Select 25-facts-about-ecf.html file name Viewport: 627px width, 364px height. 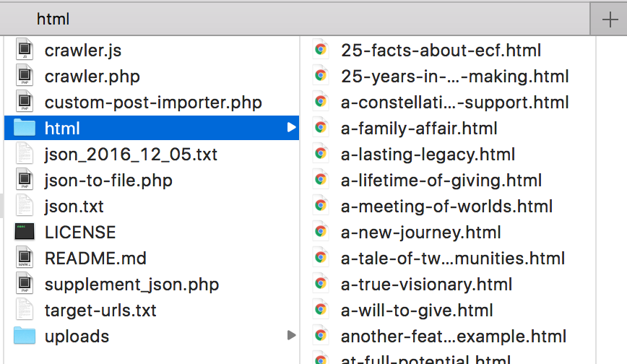441,51
